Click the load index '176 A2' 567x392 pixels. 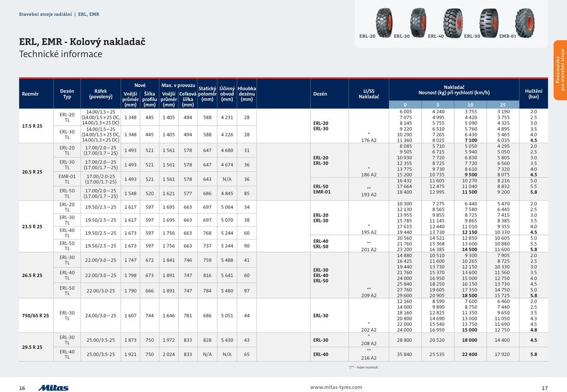[x=369, y=140]
